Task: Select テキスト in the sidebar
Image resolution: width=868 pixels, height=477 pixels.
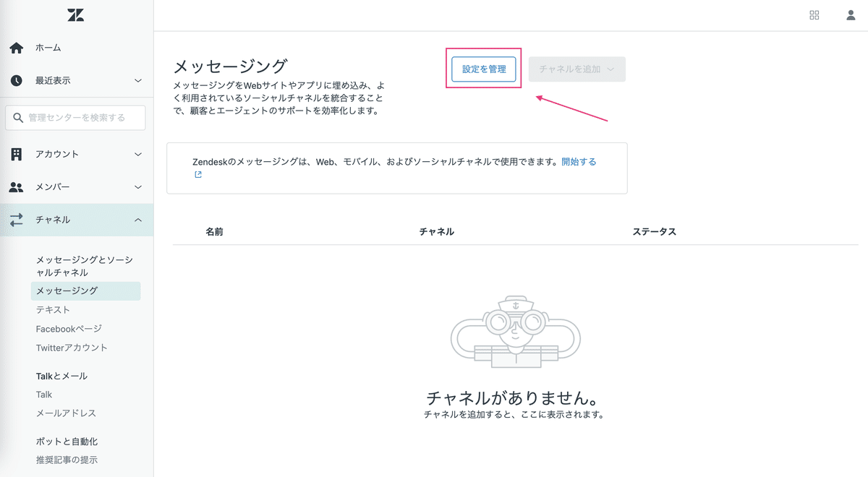Action: coord(54,309)
